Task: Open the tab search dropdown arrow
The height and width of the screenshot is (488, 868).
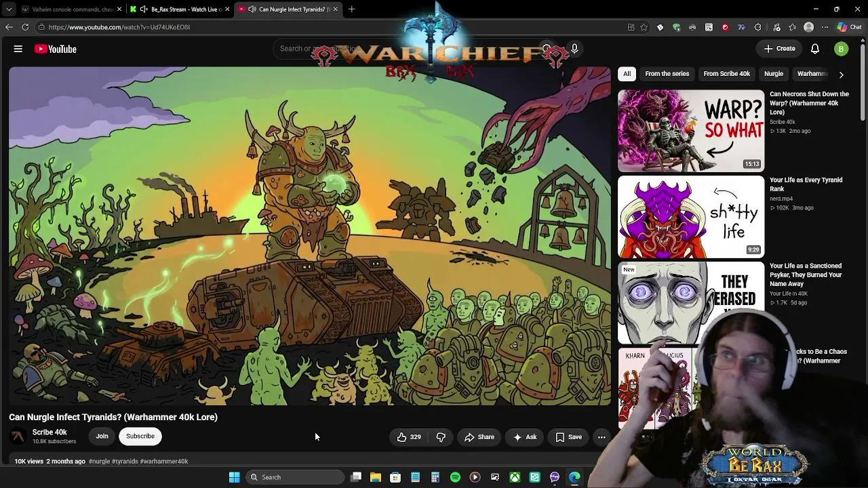Action: point(9,9)
